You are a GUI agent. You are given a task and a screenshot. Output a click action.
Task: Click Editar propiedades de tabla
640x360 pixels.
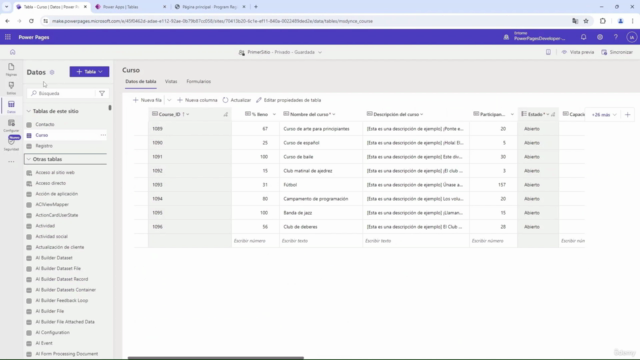289,100
